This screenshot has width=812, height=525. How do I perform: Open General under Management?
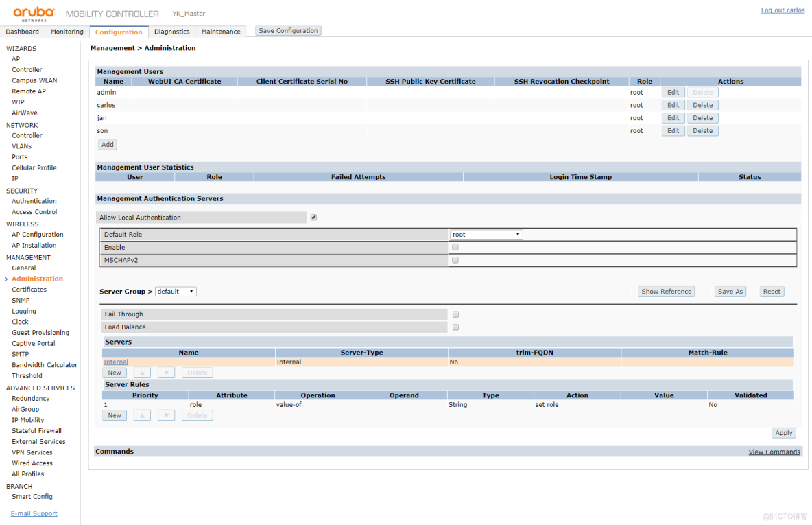coord(24,268)
